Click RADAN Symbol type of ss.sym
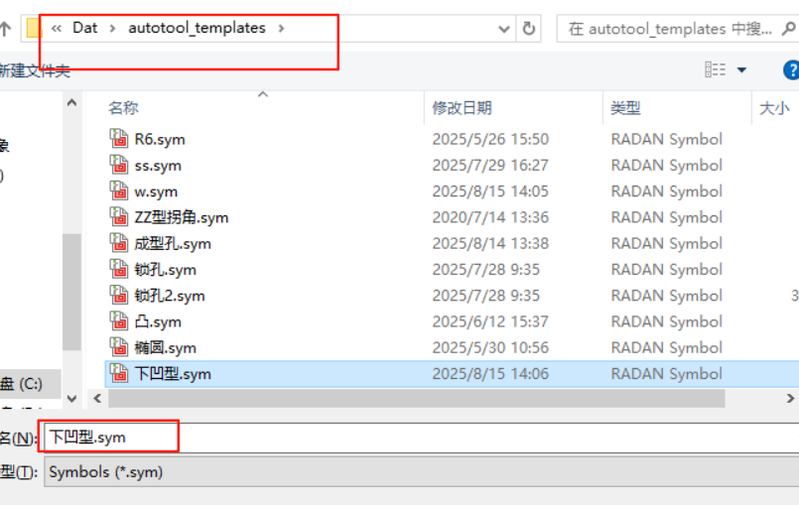Image resolution: width=799 pixels, height=505 pixels. coord(667,165)
